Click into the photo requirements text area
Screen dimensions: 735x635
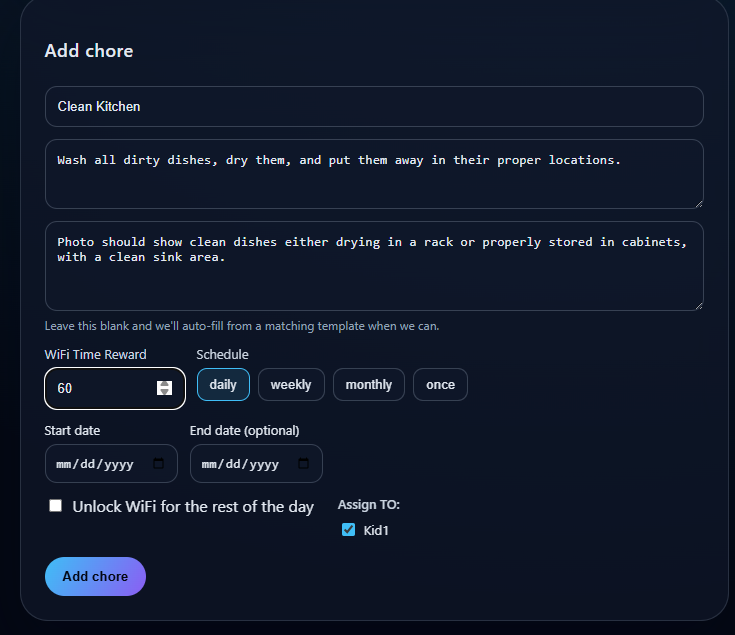[374, 266]
